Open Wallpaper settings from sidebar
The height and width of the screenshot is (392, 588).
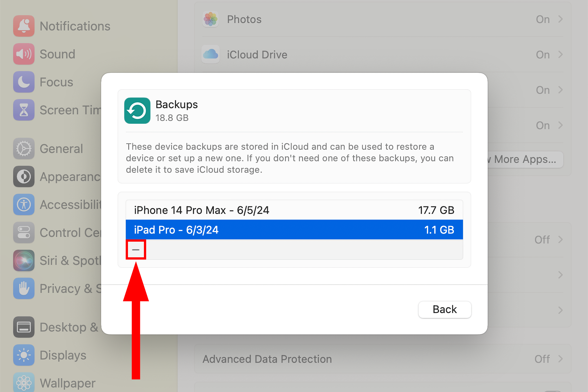tap(24, 382)
